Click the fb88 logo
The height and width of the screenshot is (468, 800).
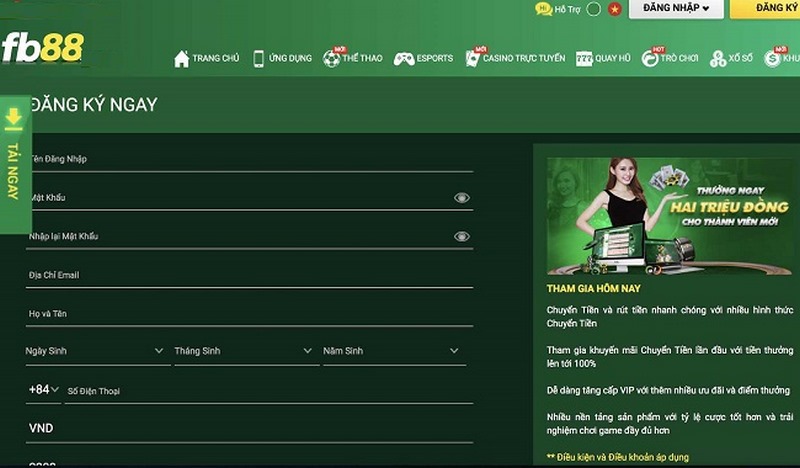click(x=42, y=47)
